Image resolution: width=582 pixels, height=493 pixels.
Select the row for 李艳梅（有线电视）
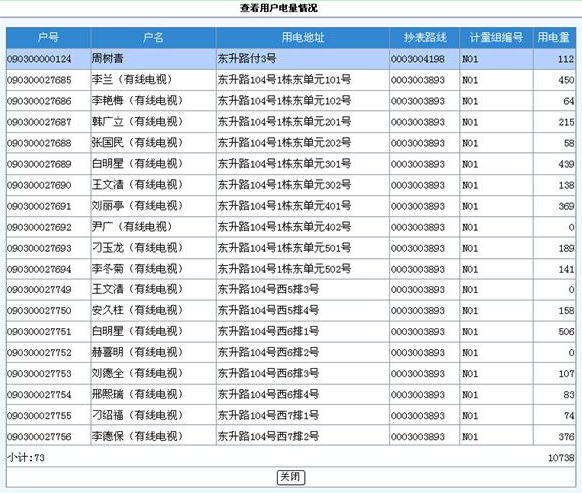pos(291,101)
